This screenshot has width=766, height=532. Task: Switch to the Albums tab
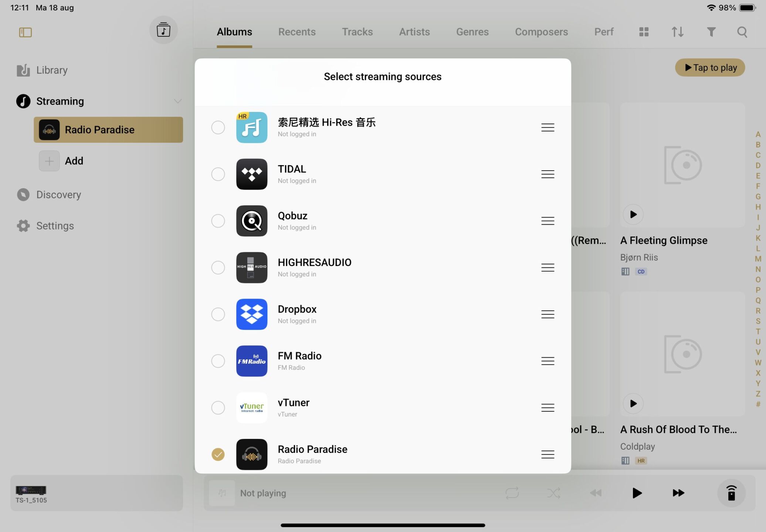tap(234, 32)
